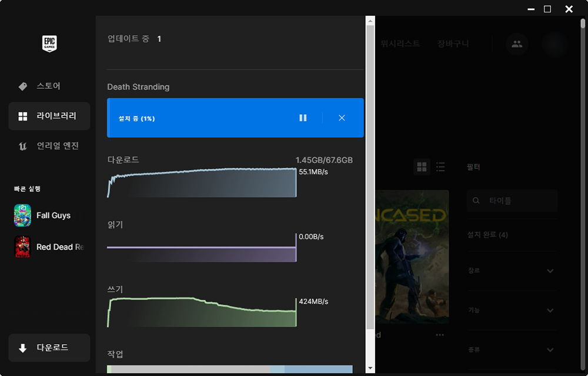Click the store tag icon
Screen dimensions: 588x376
(x=23, y=86)
